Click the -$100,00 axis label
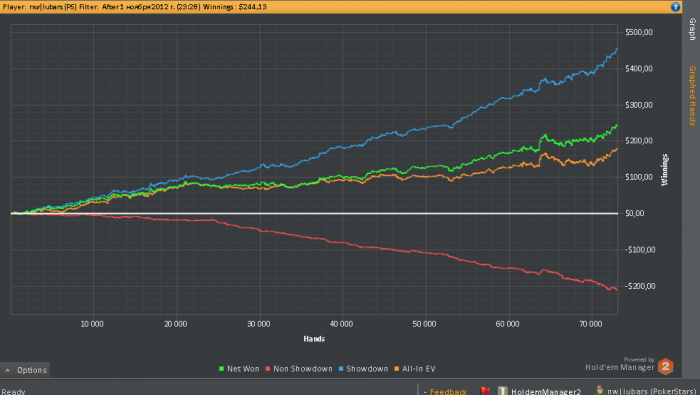 click(x=640, y=250)
